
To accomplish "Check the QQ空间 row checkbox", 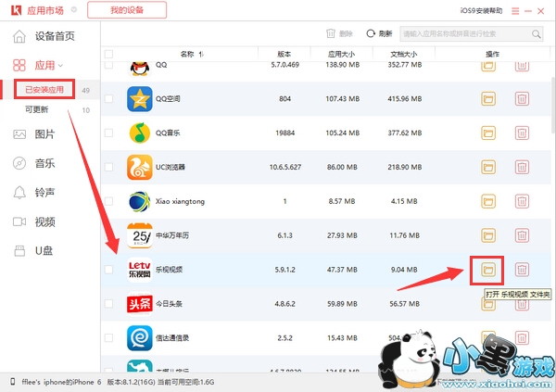I will (x=108, y=98).
